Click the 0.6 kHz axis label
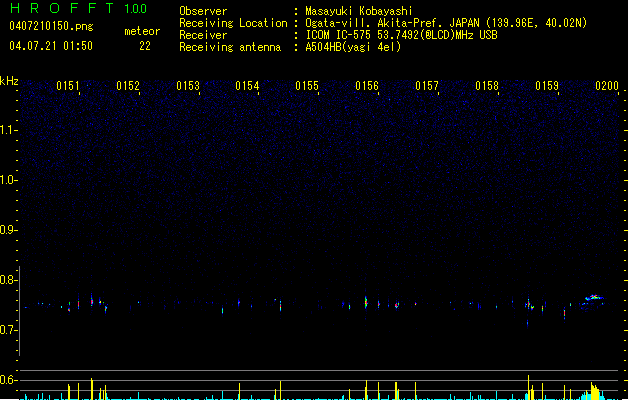Viewport: 629px width, 400px height. pyautogui.click(x=8, y=380)
